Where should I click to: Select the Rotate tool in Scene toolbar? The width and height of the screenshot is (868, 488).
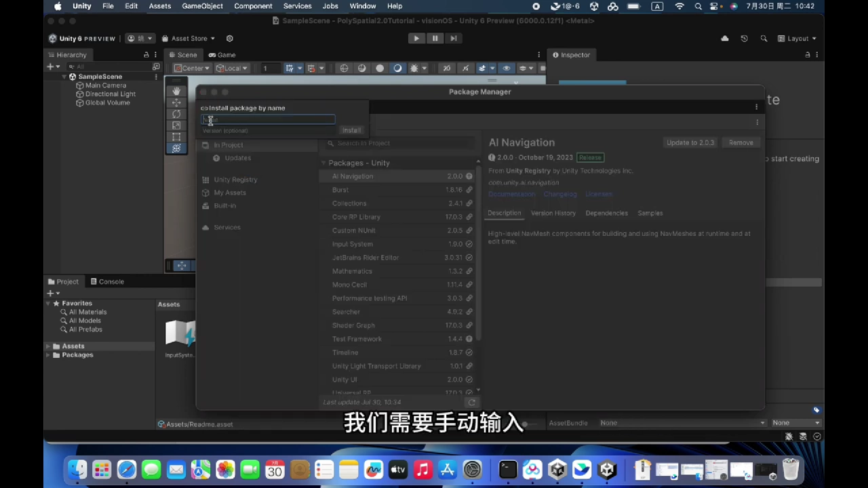[x=176, y=114]
